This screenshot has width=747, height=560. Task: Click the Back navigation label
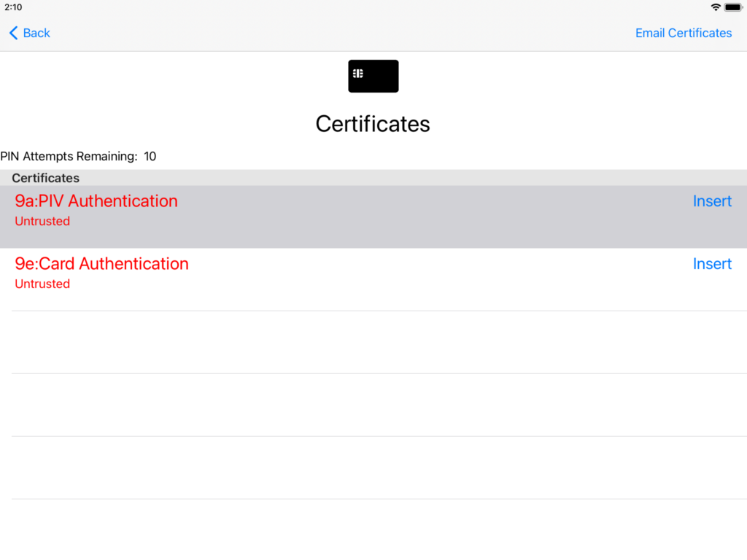pos(36,33)
